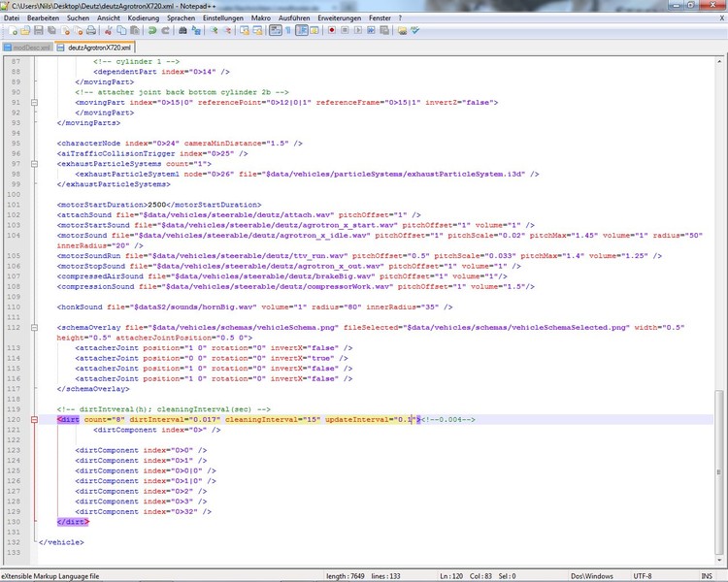The image size is (728, 582).
Task: Click the </vehicle> closing tag on line 132
Action: point(61,542)
